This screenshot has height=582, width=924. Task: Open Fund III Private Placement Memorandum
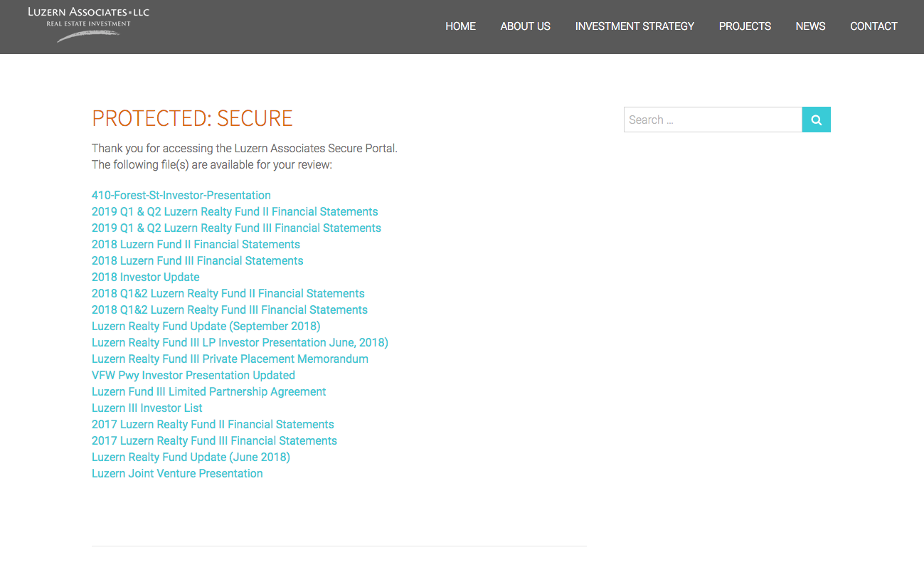230,359
